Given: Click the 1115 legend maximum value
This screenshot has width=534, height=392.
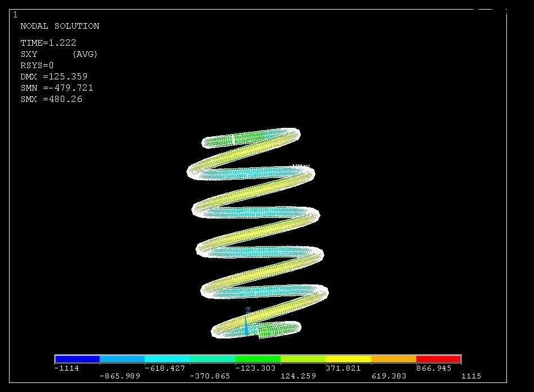Looking at the screenshot, I should click(x=471, y=376).
